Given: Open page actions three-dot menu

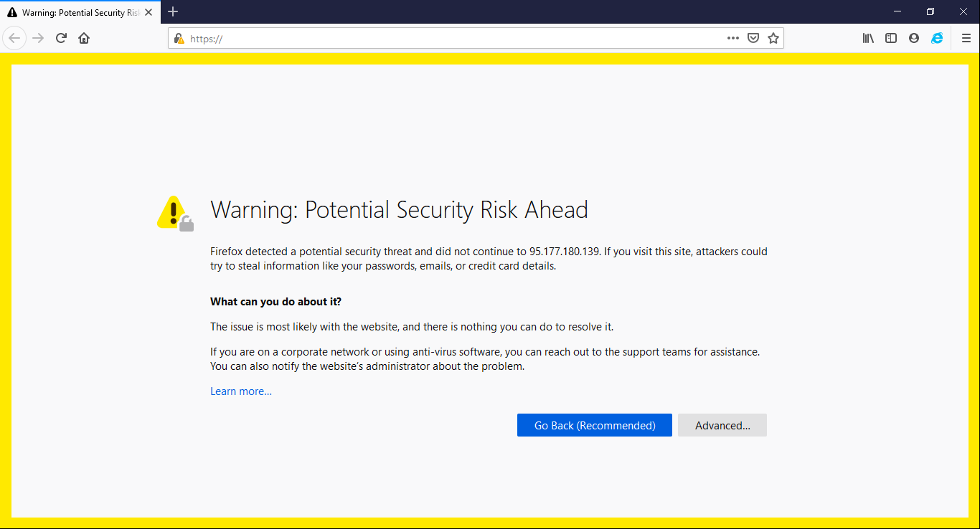Looking at the screenshot, I should [x=732, y=39].
